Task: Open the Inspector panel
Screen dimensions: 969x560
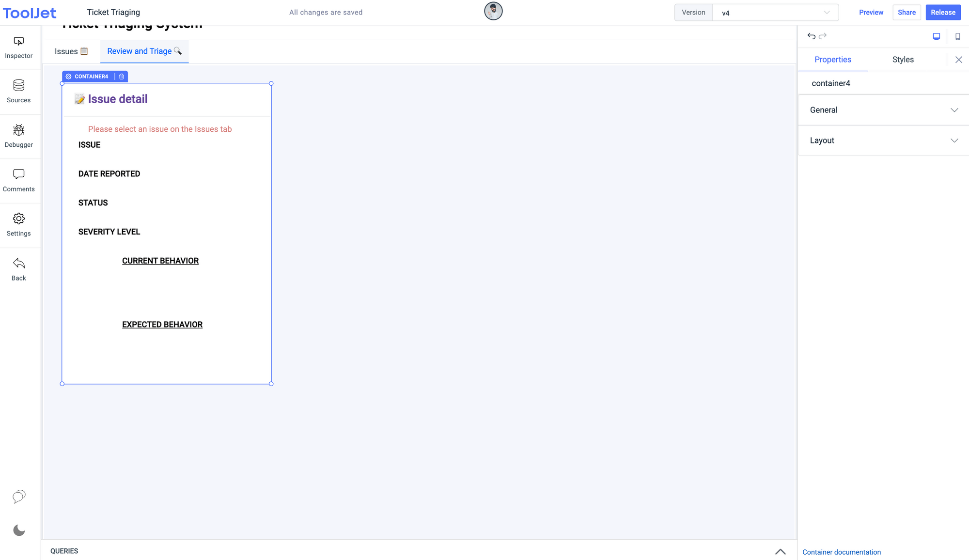Action: [19, 47]
